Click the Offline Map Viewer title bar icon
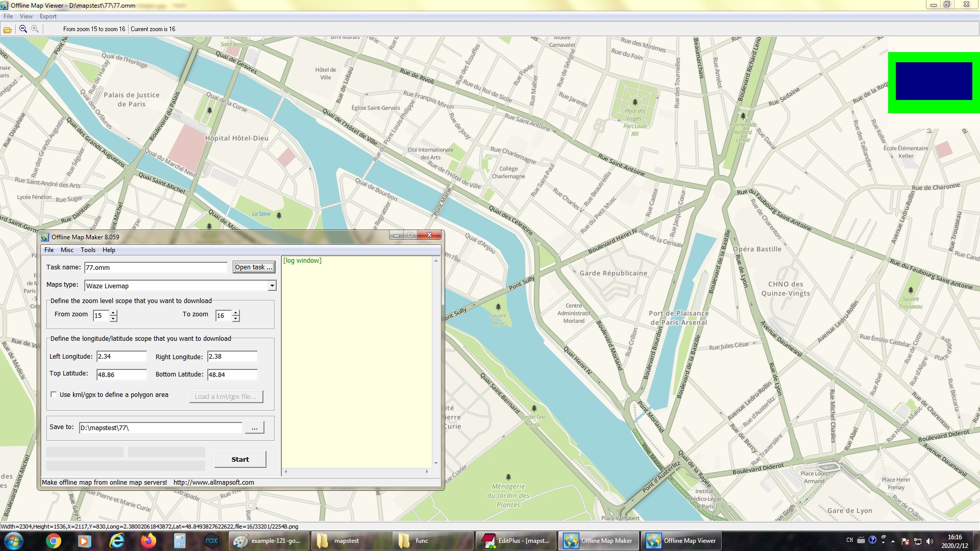 tap(5, 6)
